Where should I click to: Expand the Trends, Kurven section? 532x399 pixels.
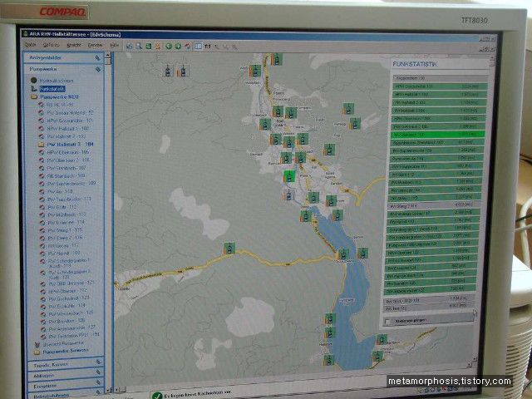pos(66,365)
